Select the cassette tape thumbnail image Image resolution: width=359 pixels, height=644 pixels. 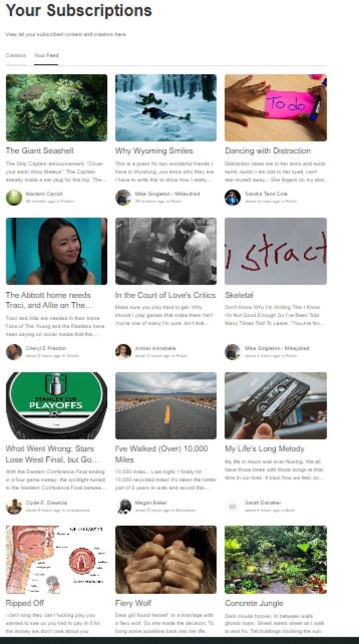click(276, 406)
